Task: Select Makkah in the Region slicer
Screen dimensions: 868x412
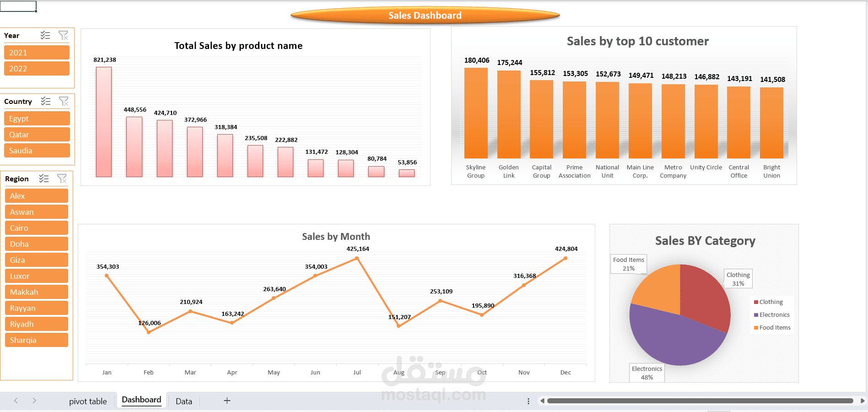Action: click(36, 292)
